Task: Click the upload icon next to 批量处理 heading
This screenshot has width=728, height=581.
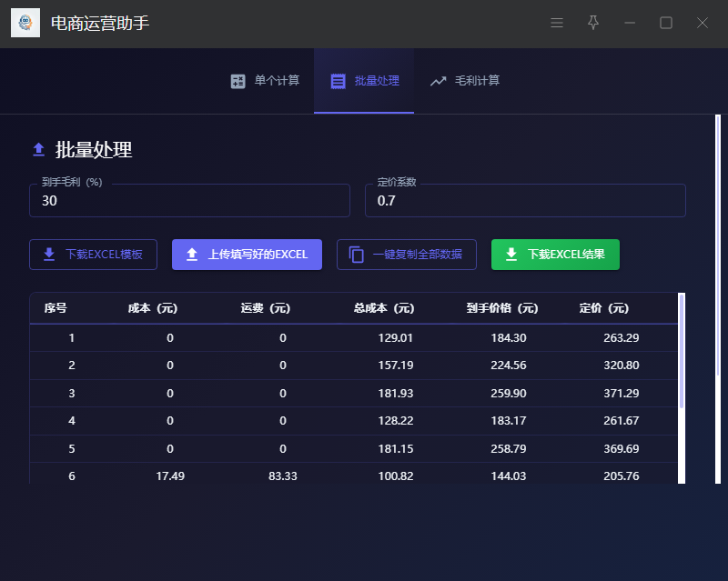Action: point(39,150)
